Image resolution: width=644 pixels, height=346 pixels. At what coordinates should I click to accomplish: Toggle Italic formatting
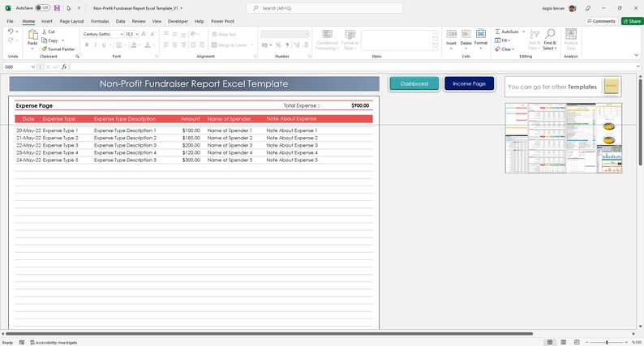point(95,45)
